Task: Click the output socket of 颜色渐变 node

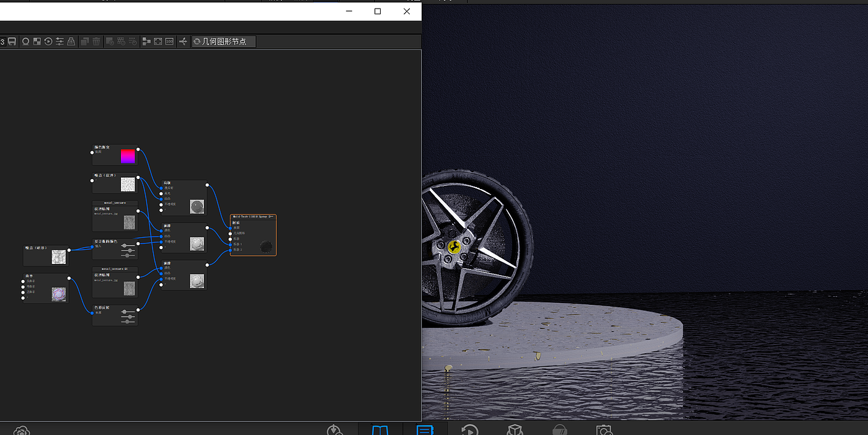Action: (138, 149)
